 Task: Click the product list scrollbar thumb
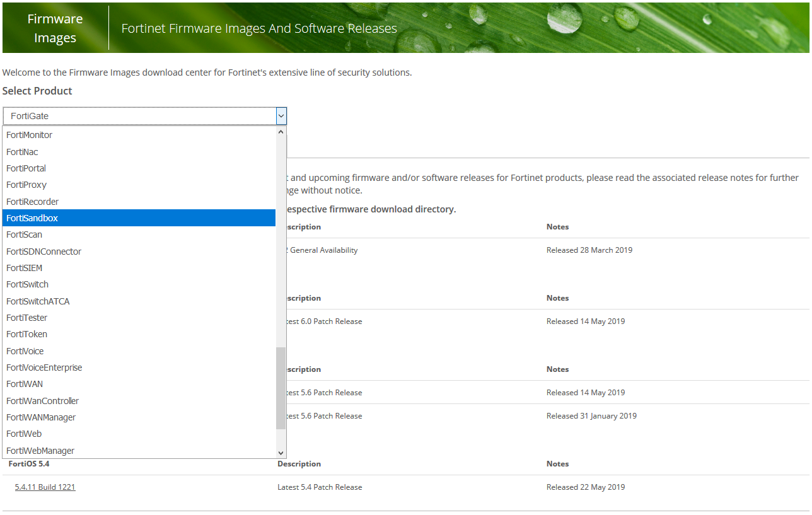coord(281,388)
